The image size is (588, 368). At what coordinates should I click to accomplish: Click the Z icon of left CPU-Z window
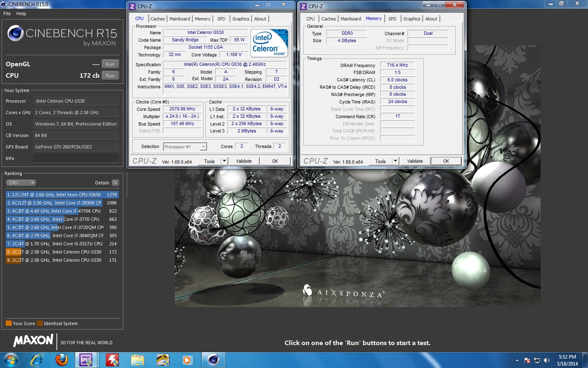coord(132,6)
